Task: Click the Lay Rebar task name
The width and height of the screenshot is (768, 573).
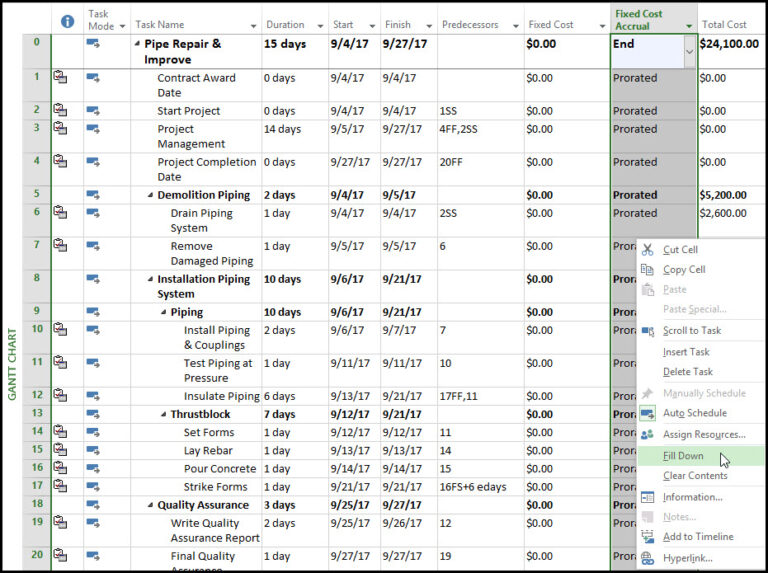Action: coord(208,451)
